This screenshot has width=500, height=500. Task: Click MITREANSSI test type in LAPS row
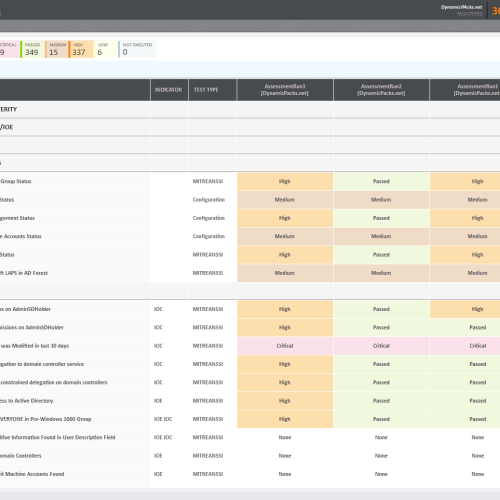208,273
